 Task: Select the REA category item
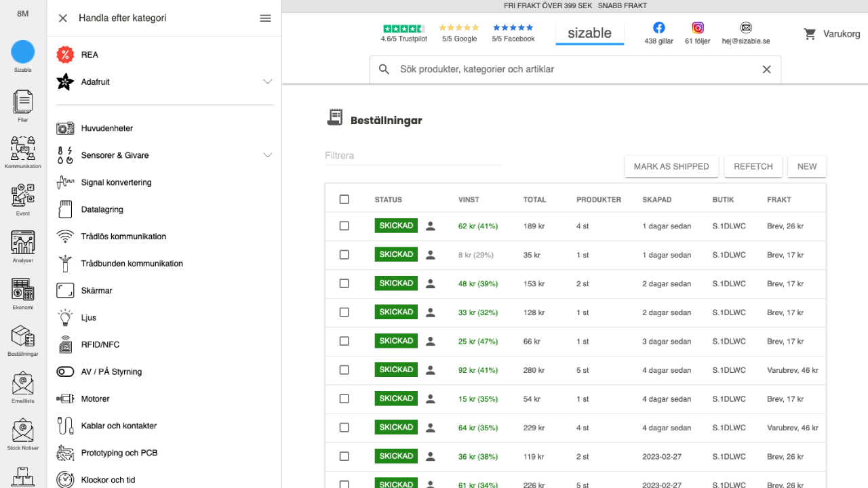[x=90, y=55]
